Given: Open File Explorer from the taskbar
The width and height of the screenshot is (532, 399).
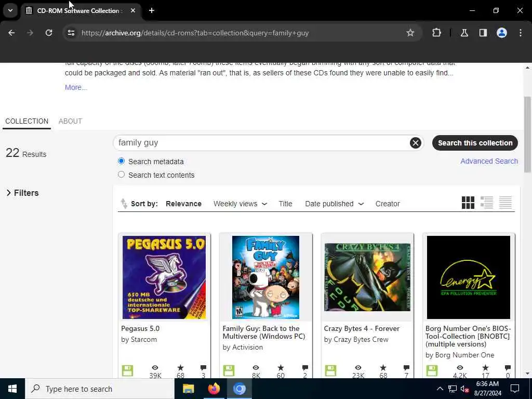Looking at the screenshot, I should pyautogui.click(x=188, y=389).
